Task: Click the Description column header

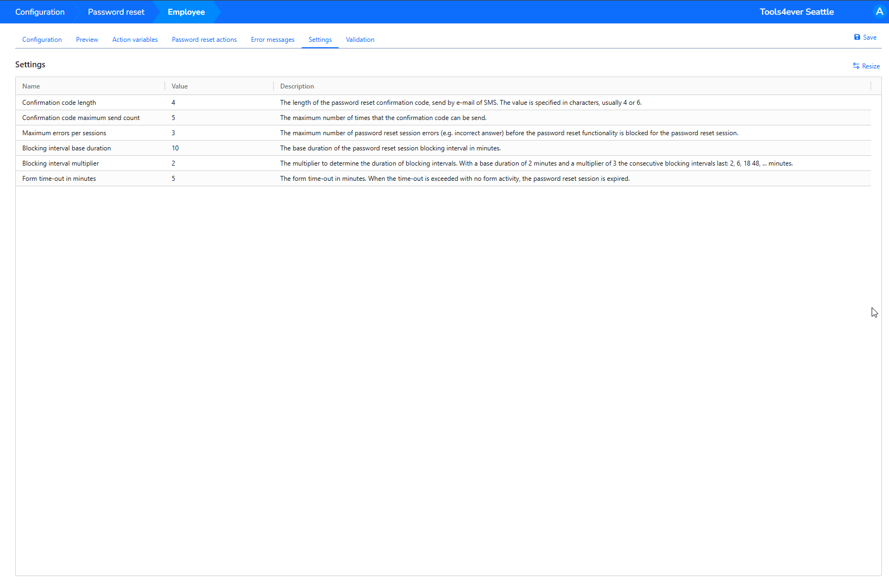Action: tap(297, 86)
